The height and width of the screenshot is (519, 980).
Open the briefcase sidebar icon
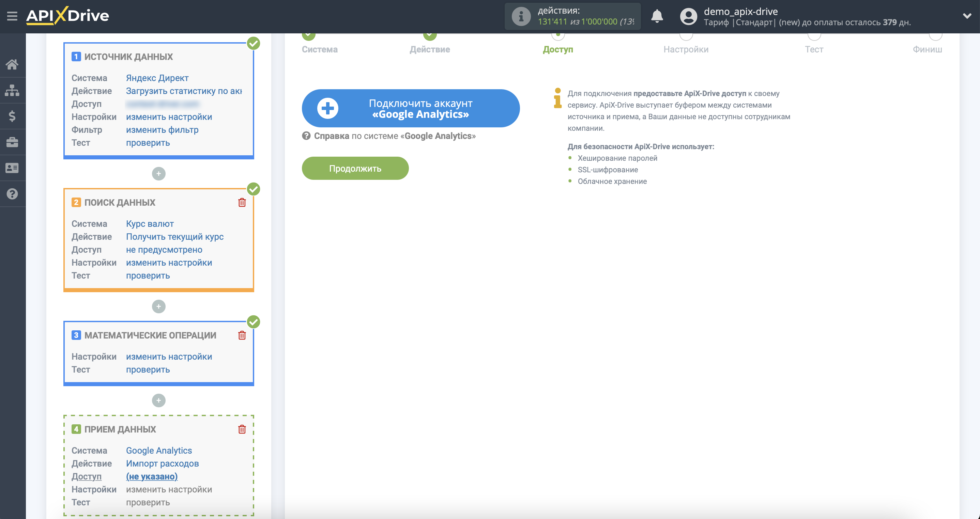[12, 142]
